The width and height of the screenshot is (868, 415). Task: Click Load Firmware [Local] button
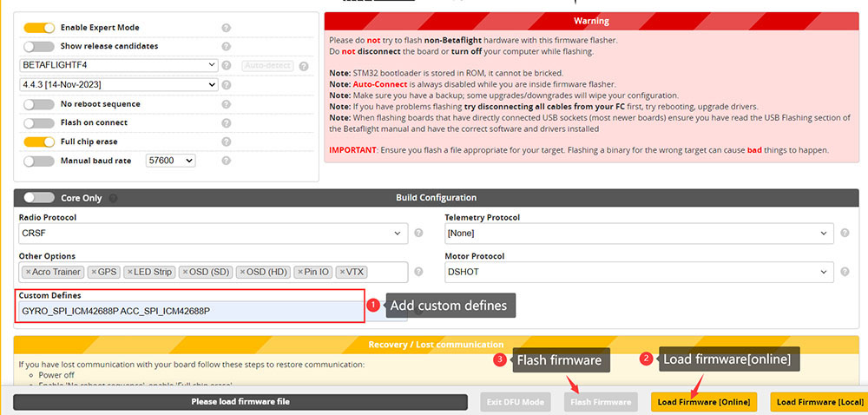820,402
